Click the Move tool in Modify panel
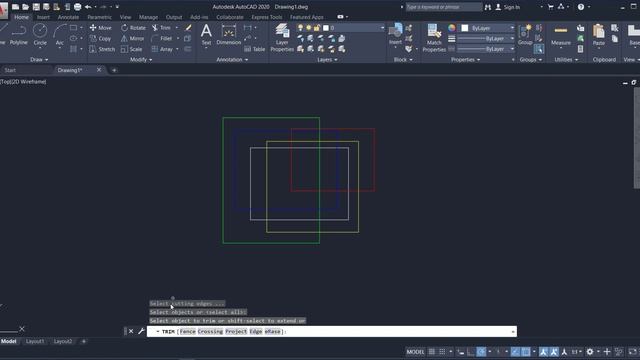640x360 pixels. click(x=100, y=28)
